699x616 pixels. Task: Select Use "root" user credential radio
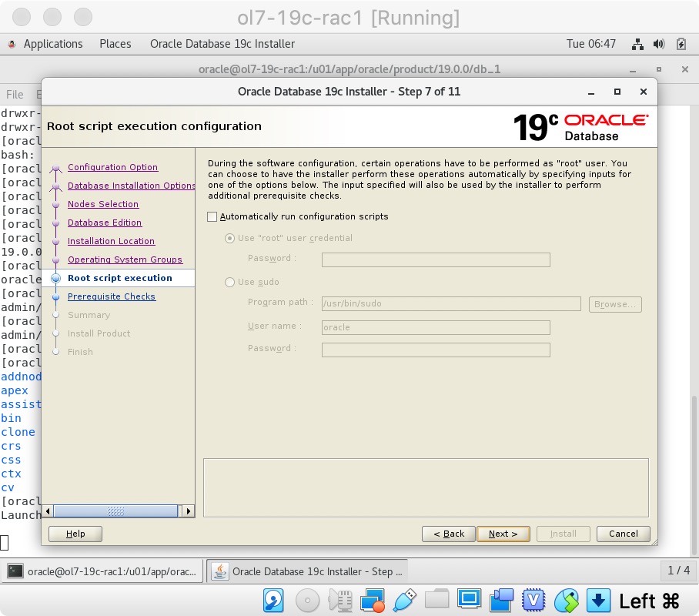[x=229, y=238]
